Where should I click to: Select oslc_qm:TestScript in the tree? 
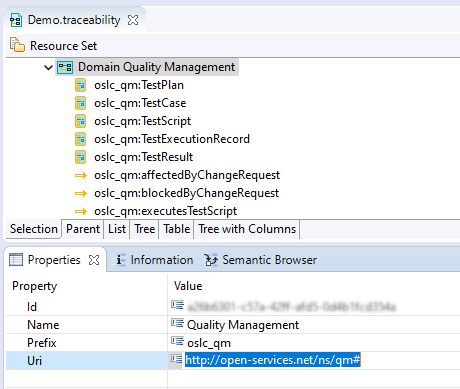142,121
